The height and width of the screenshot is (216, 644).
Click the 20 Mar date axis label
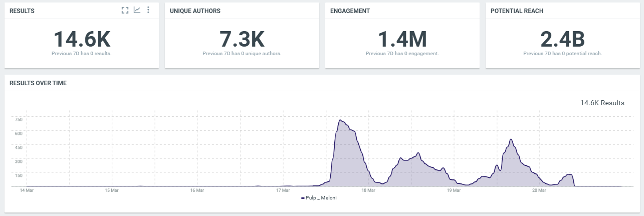539,190
